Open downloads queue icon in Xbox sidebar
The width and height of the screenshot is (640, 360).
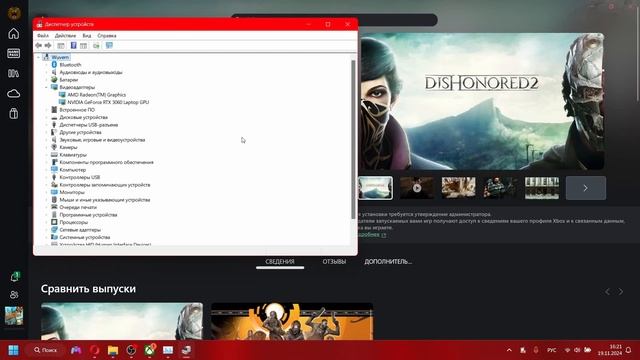click(x=14, y=277)
